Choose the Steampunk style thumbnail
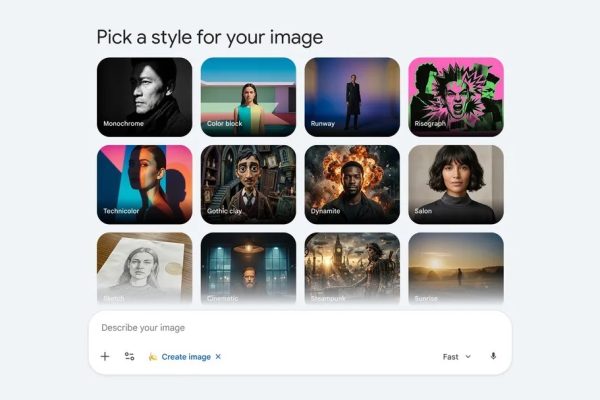This screenshot has height=400, width=600. point(352,267)
